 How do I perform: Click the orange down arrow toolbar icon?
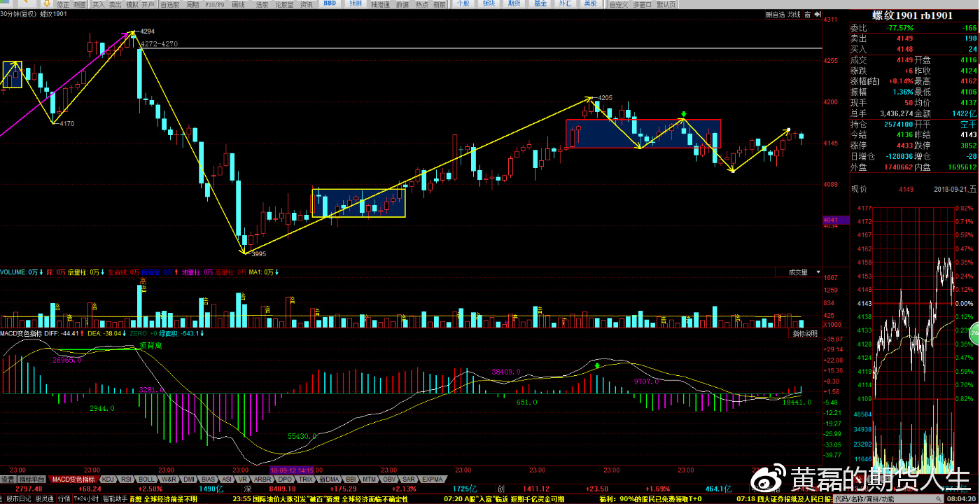46,3
